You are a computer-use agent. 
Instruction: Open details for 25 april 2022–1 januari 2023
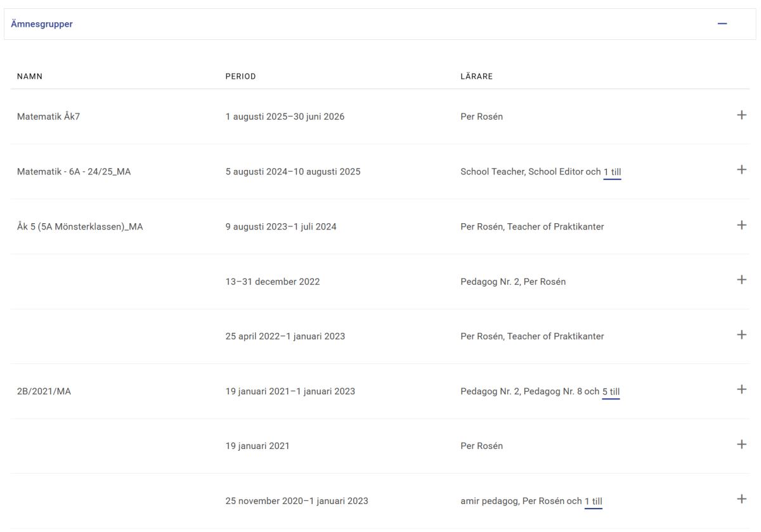click(x=741, y=335)
